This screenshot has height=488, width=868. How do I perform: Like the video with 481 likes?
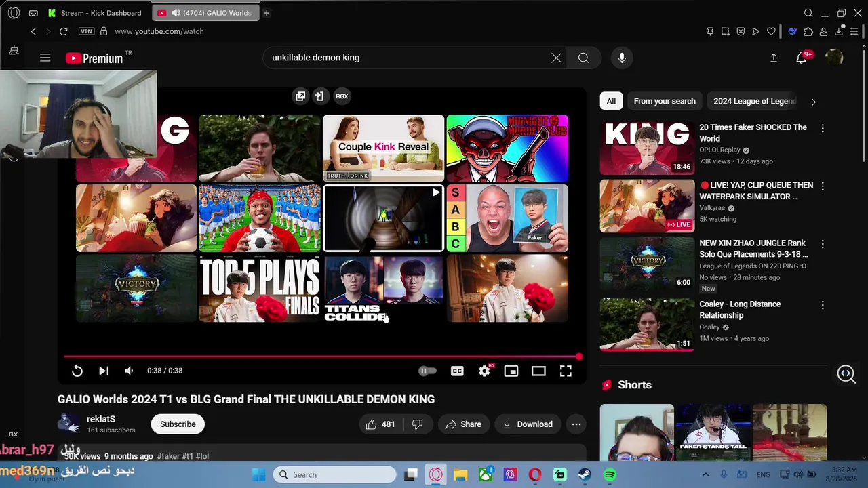[380, 424]
